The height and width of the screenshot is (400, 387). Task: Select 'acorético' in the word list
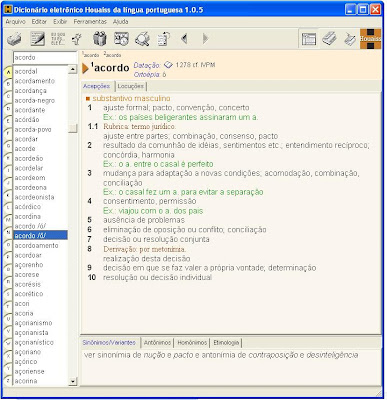[x=29, y=294]
